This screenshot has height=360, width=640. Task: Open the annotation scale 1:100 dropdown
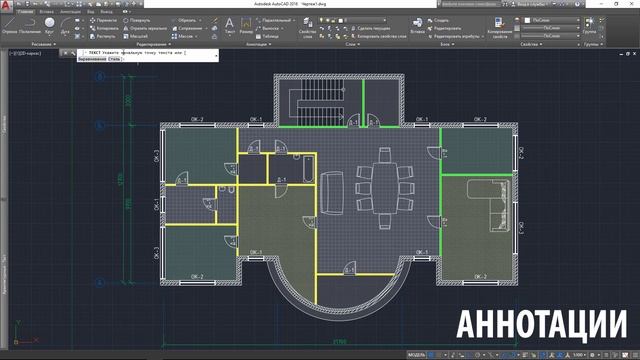coord(580,355)
